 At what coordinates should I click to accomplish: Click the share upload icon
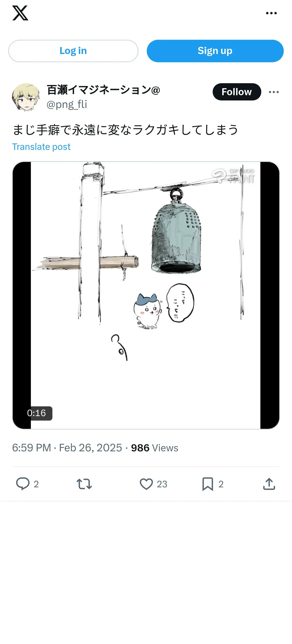(x=269, y=484)
